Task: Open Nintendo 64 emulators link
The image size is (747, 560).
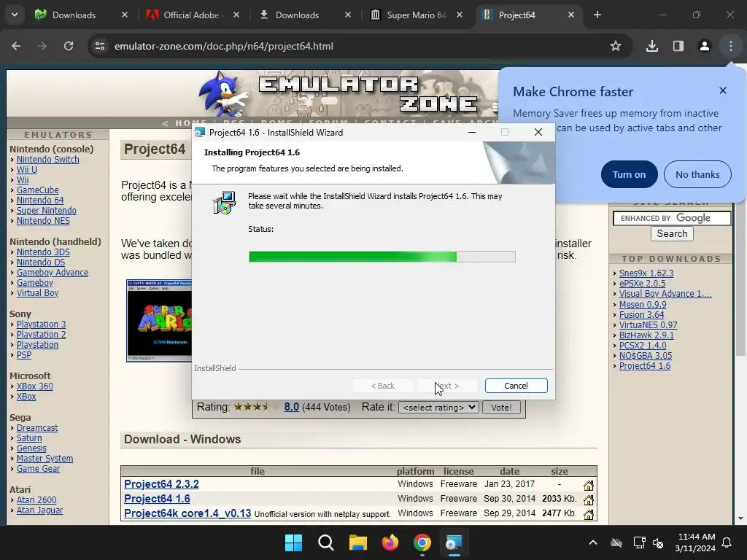Action: 40,201
